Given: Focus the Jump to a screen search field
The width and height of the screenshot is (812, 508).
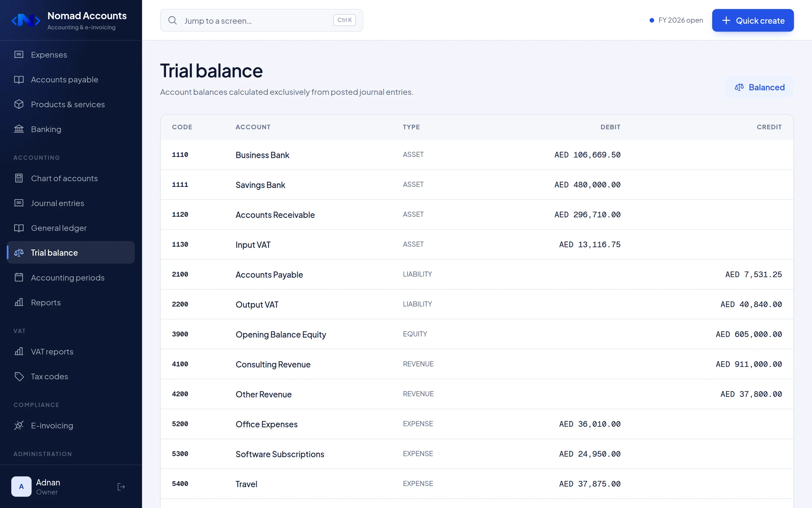Looking at the screenshot, I should pyautogui.click(x=261, y=20).
